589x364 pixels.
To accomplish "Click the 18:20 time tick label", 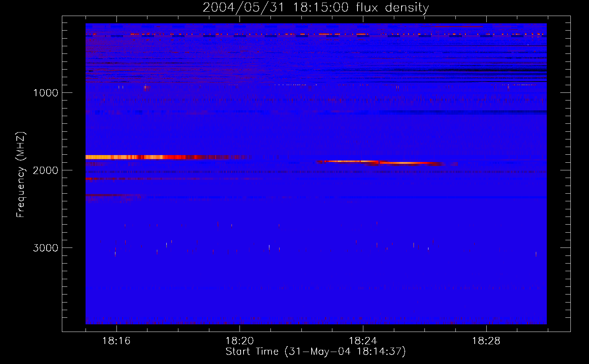I will click(240, 341).
